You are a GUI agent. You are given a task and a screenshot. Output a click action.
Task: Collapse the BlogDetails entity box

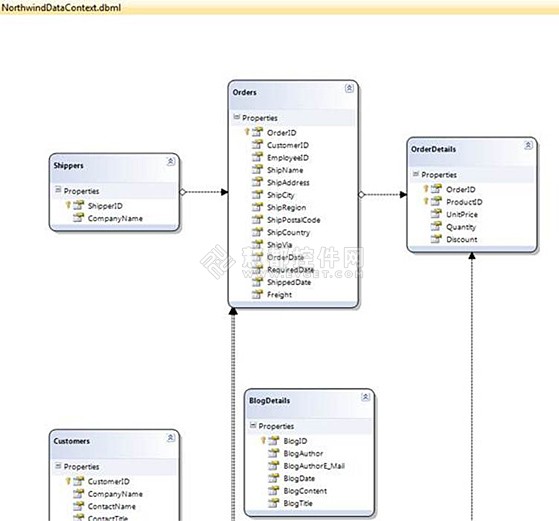click(365, 397)
